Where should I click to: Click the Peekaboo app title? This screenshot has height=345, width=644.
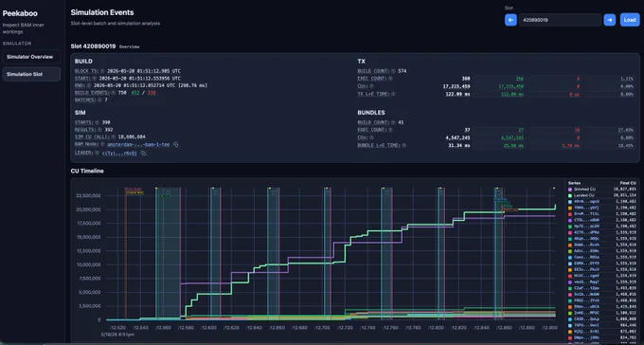click(x=20, y=13)
